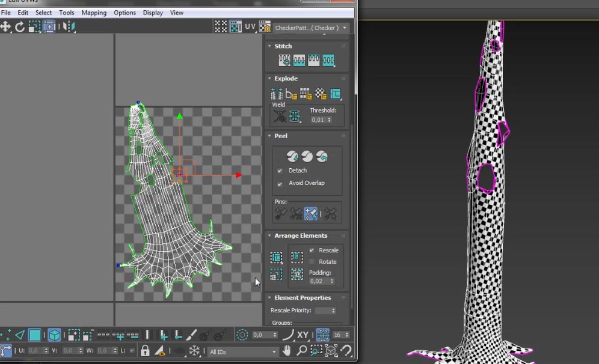Open the All IDs material dropdown
Screen dimensions: 599x364
point(243,351)
